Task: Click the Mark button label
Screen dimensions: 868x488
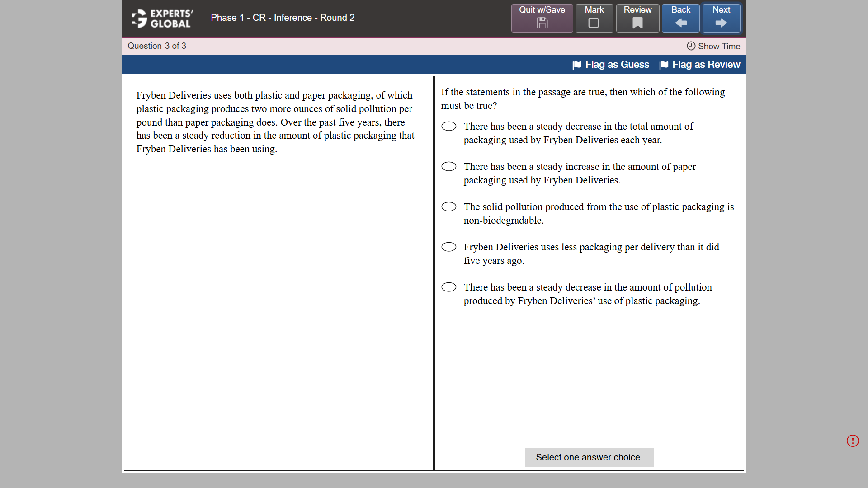Action: (x=594, y=9)
